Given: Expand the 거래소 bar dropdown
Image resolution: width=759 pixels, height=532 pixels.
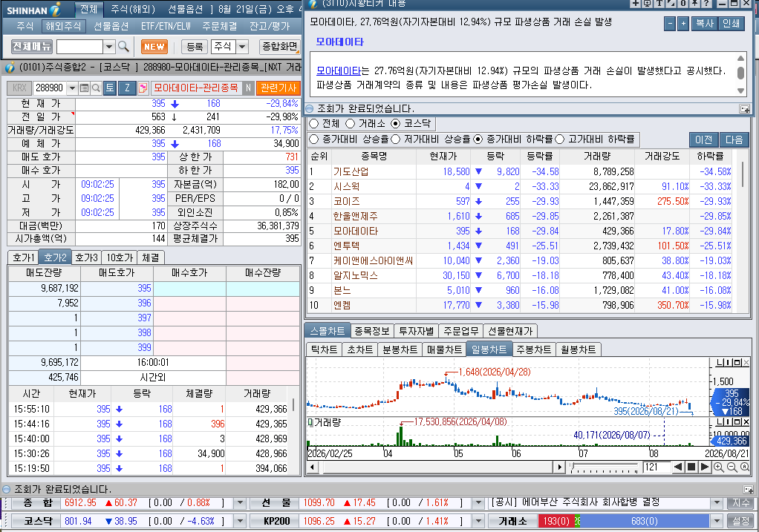Looking at the screenshot, I should coord(717,521).
